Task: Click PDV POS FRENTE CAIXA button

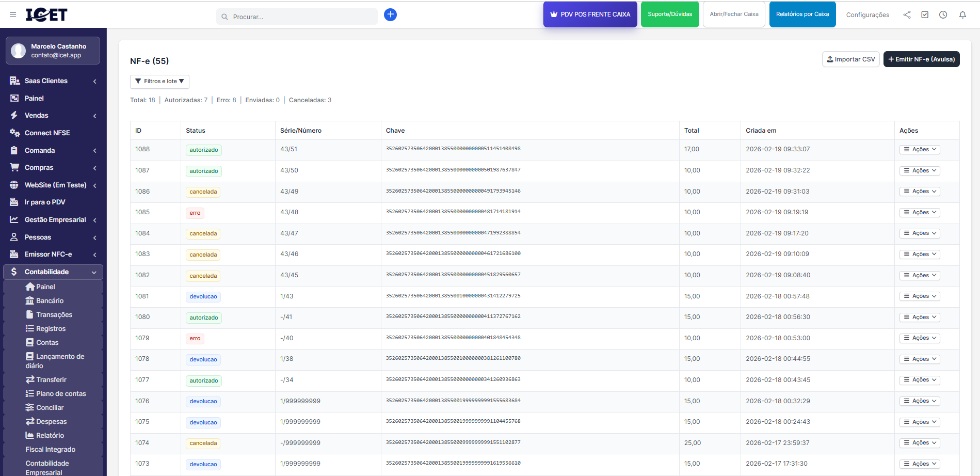Action: [x=590, y=14]
